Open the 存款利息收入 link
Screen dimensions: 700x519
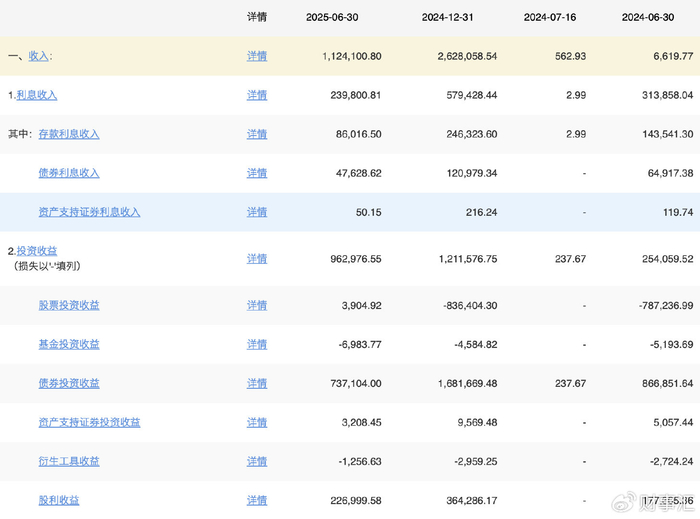[69, 134]
